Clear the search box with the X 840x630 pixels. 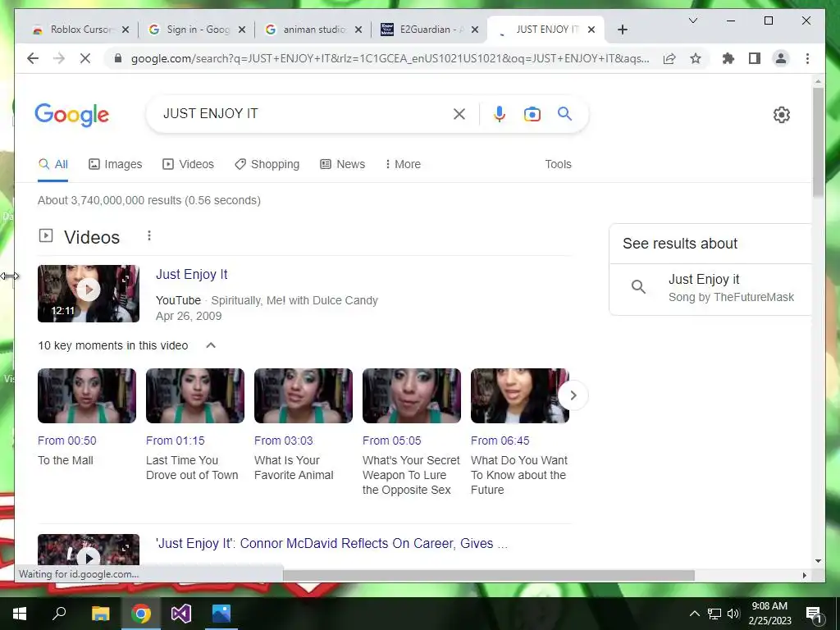(459, 113)
